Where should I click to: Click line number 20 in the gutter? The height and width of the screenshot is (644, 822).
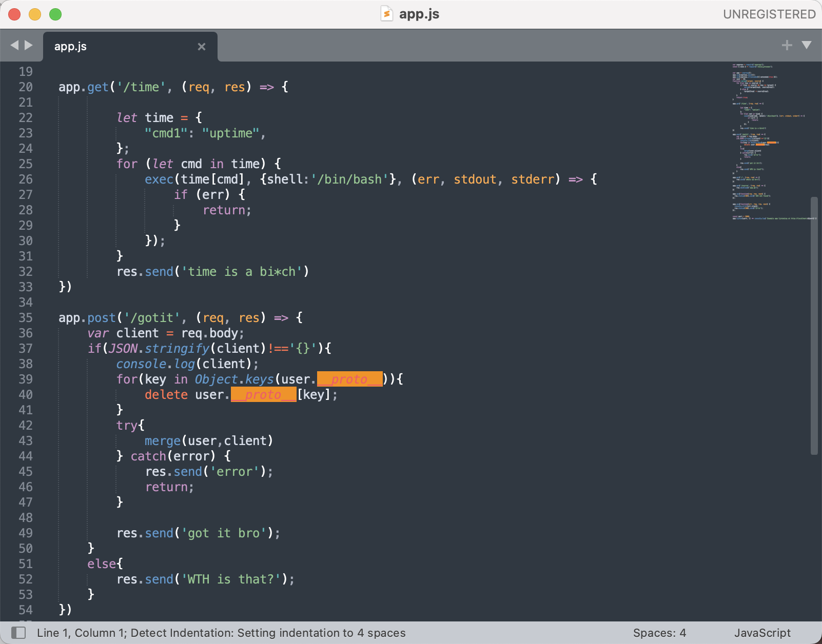26,87
